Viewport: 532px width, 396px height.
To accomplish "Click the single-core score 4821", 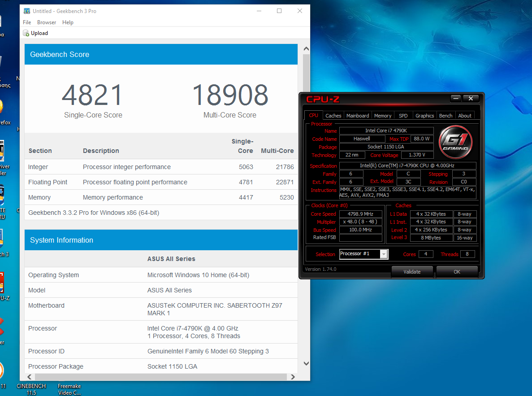I will coord(92,96).
